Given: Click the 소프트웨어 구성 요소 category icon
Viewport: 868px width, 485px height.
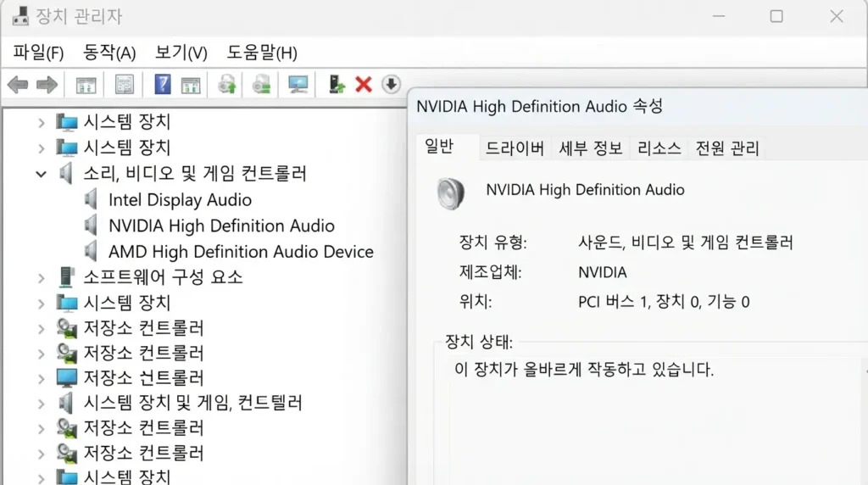Looking at the screenshot, I should 66,276.
